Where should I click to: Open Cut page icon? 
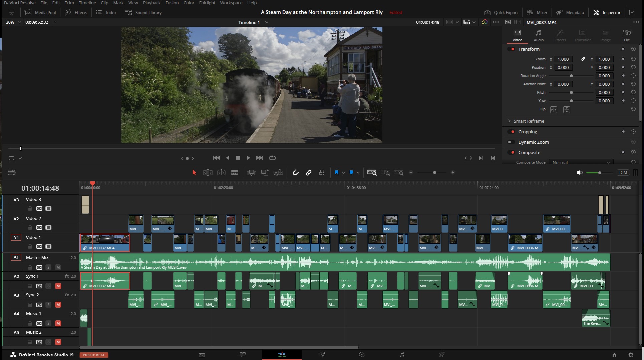[x=242, y=355]
